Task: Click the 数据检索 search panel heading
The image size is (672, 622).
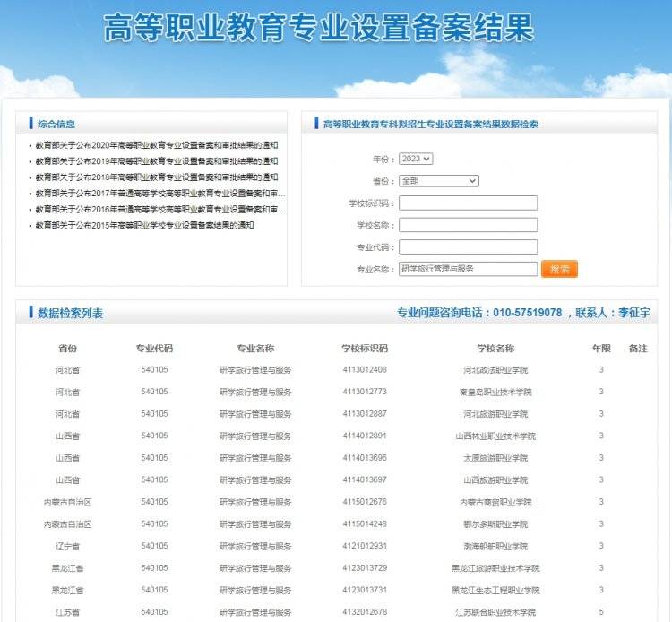Action: [x=431, y=125]
